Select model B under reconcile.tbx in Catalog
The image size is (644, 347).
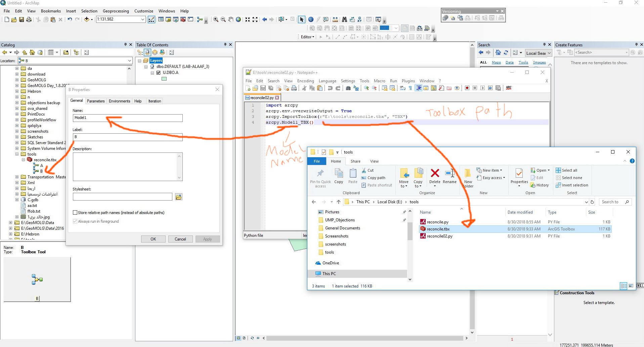[x=38, y=171]
